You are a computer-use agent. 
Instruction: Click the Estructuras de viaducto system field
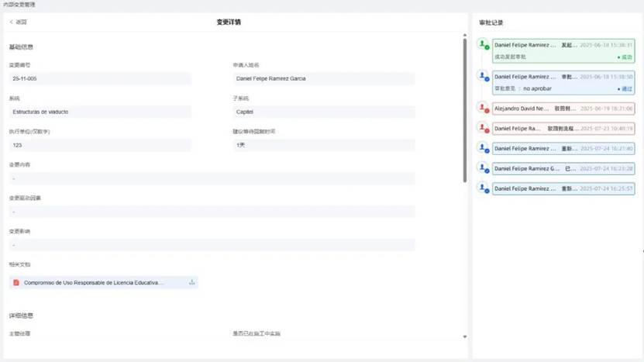(x=100, y=112)
